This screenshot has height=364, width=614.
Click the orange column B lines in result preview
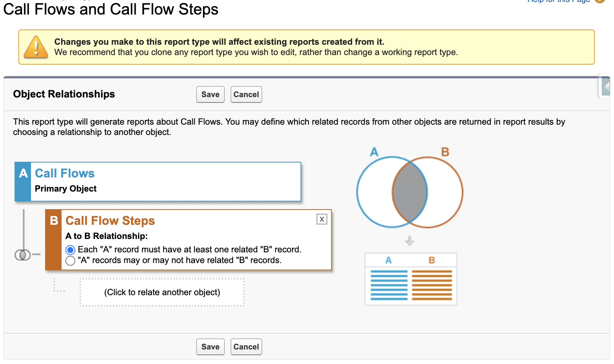pyautogui.click(x=432, y=285)
